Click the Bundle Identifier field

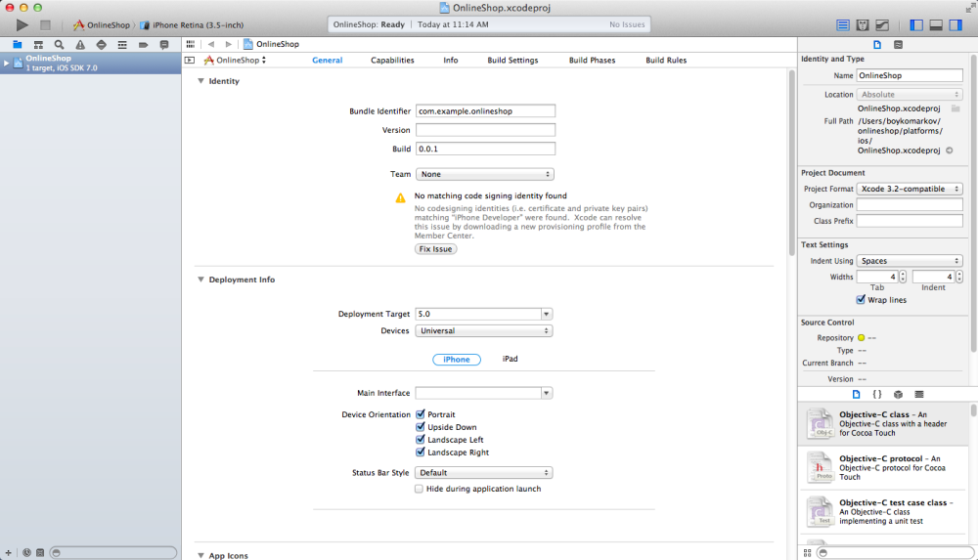pos(485,111)
